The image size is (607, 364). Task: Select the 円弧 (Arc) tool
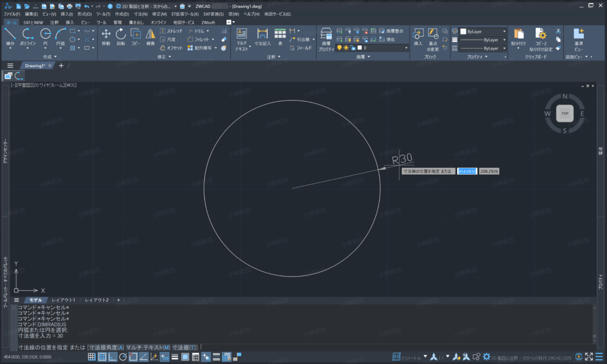click(x=61, y=37)
